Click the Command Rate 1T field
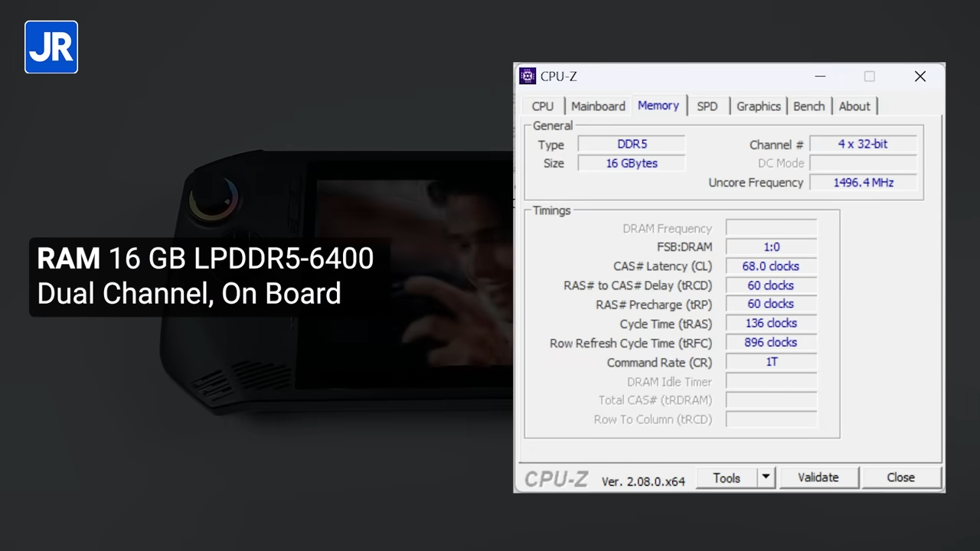Screen dimensions: 980x551 click(x=771, y=362)
